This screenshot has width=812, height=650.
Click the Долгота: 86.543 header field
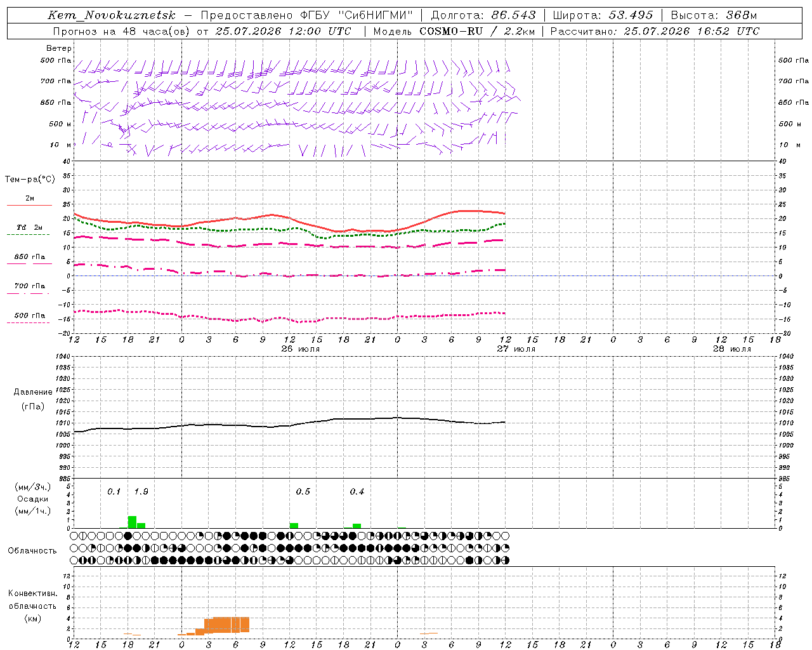(x=483, y=15)
